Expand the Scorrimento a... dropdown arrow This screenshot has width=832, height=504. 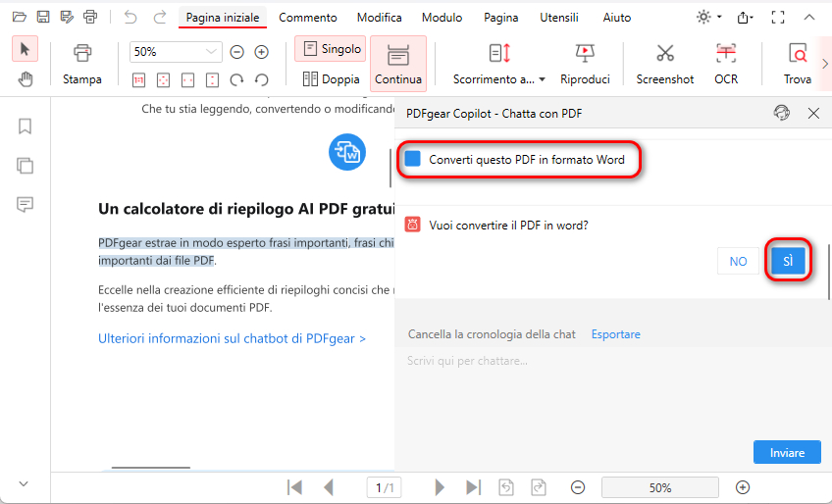[543, 79]
